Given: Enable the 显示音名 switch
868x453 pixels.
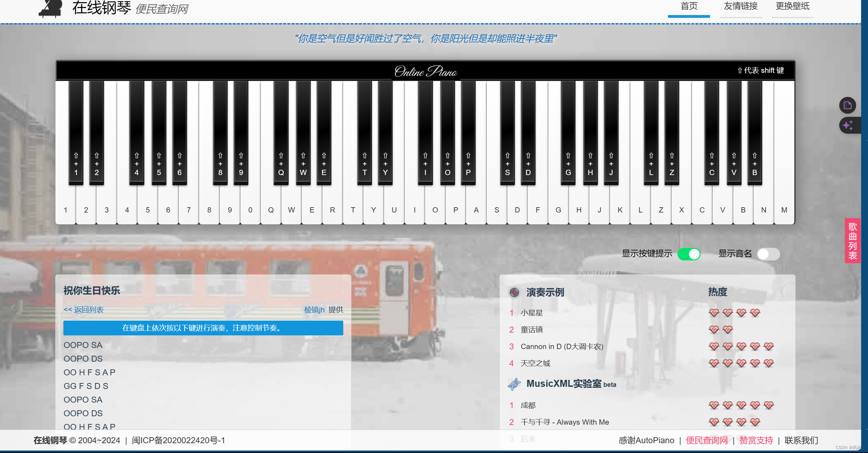Looking at the screenshot, I should pos(768,254).
